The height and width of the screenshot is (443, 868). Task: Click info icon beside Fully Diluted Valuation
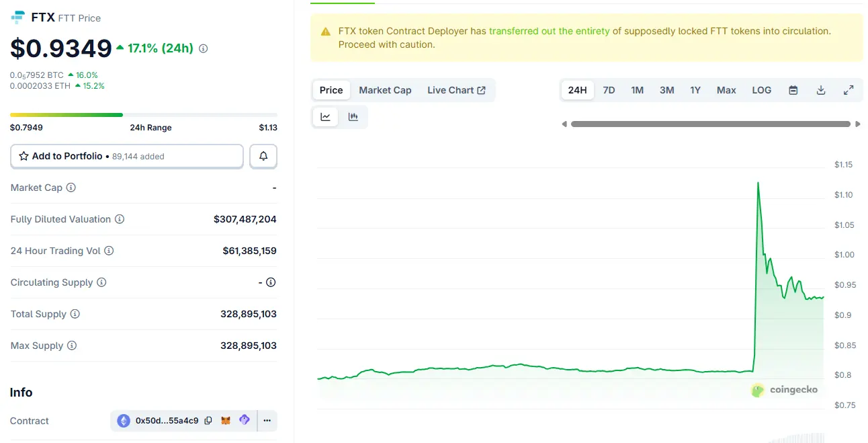(x=120, y=219)
